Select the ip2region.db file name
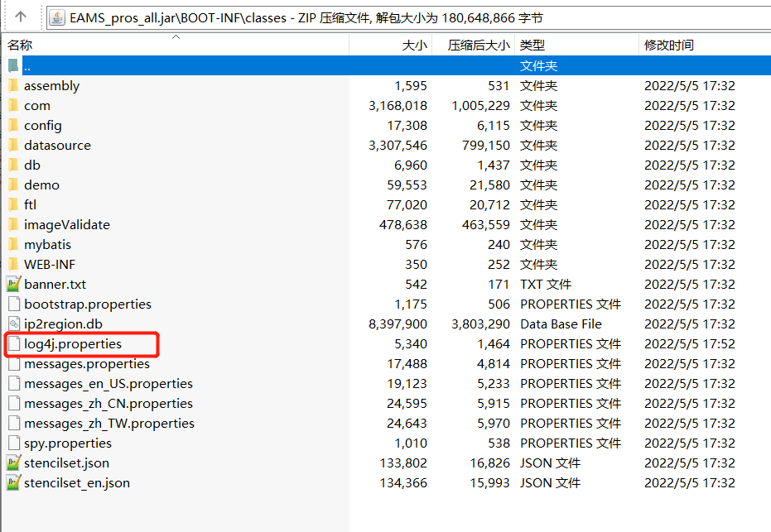771x532 pixels. [x=63, y=324]
